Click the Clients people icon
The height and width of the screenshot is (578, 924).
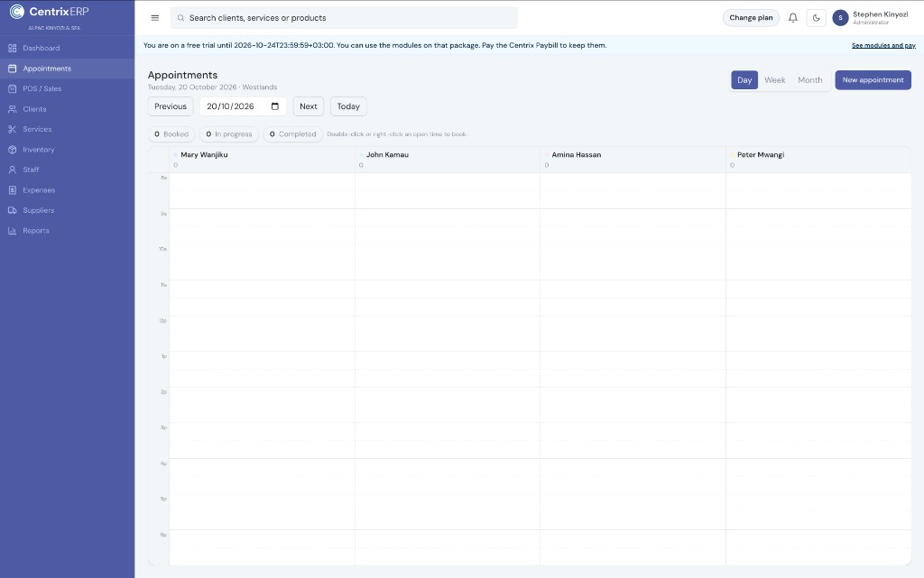point(13,109)
